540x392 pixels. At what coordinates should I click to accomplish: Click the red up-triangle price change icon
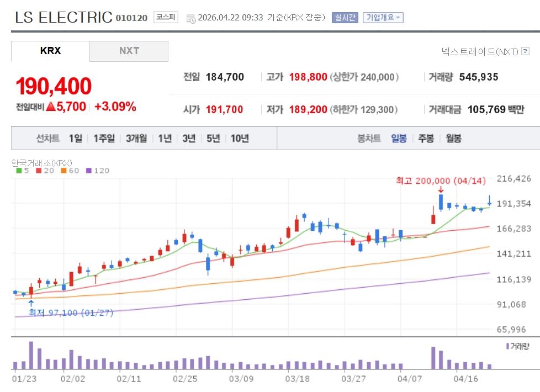click(51, 107)
